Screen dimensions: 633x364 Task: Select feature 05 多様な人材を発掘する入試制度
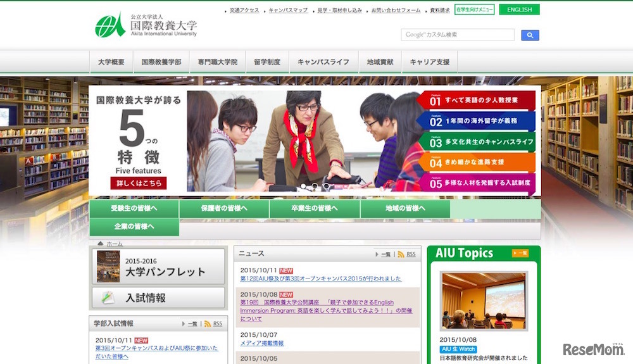477,183
